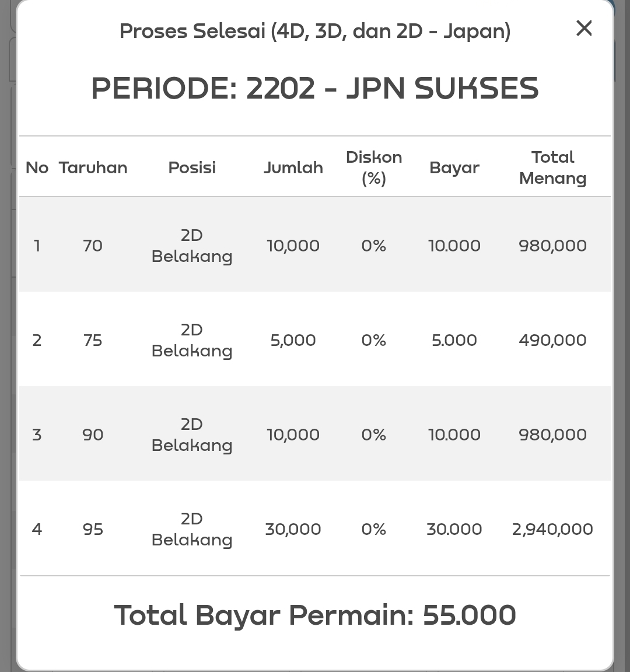630x672 pixels.
Task: Click the 2,940,000 Total Menang amount
Action: coord(552,529)
